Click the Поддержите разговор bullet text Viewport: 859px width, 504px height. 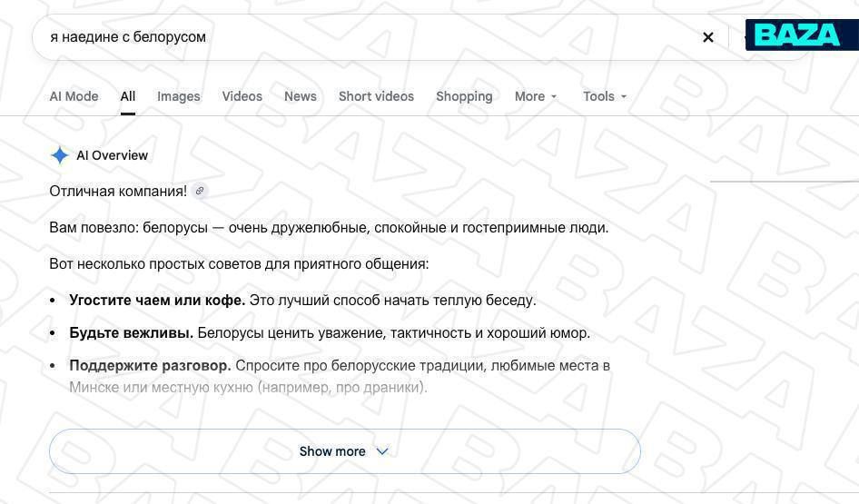(x=340, y=376)
